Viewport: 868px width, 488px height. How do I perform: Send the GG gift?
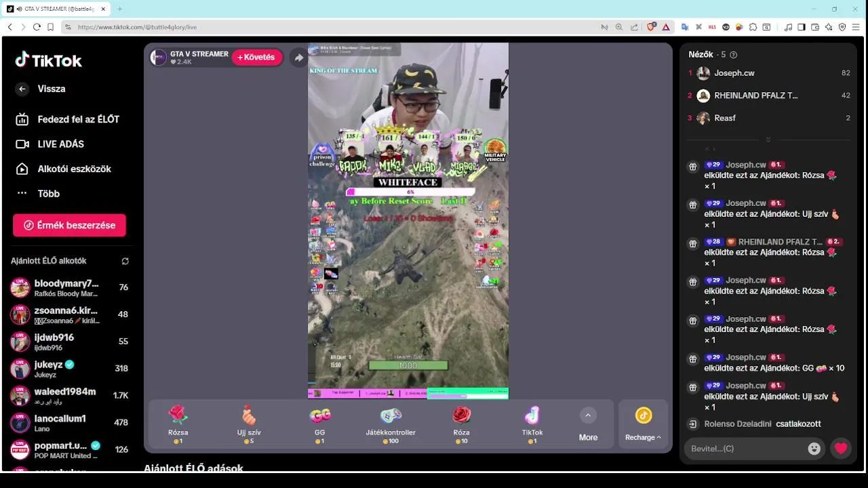click(x=320, y=424)
